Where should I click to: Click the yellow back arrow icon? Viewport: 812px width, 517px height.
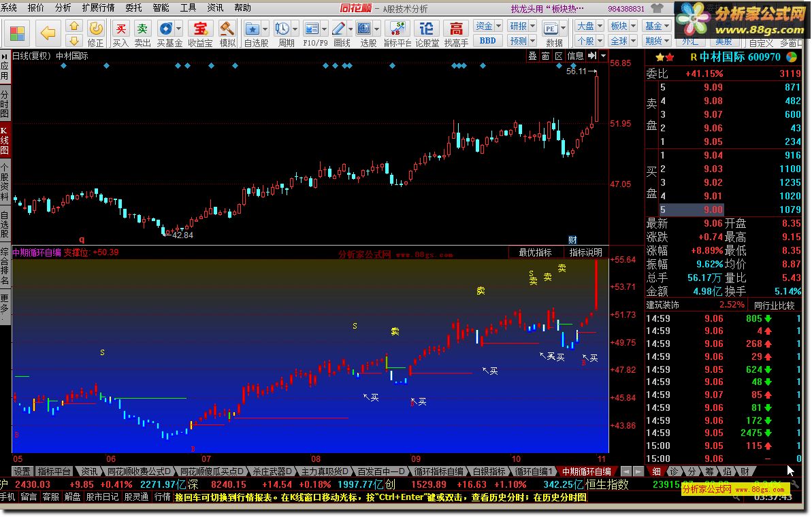[x=48, y=33]
